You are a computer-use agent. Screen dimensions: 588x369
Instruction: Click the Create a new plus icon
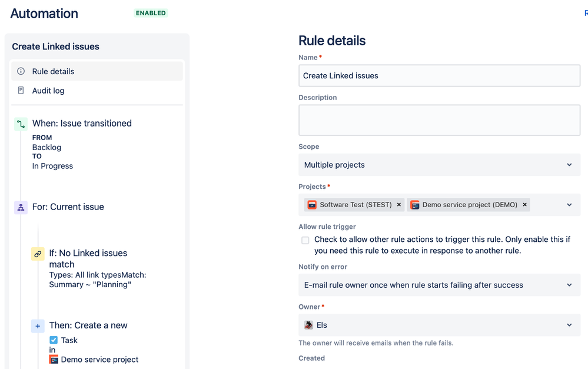(x=38, y=326)
